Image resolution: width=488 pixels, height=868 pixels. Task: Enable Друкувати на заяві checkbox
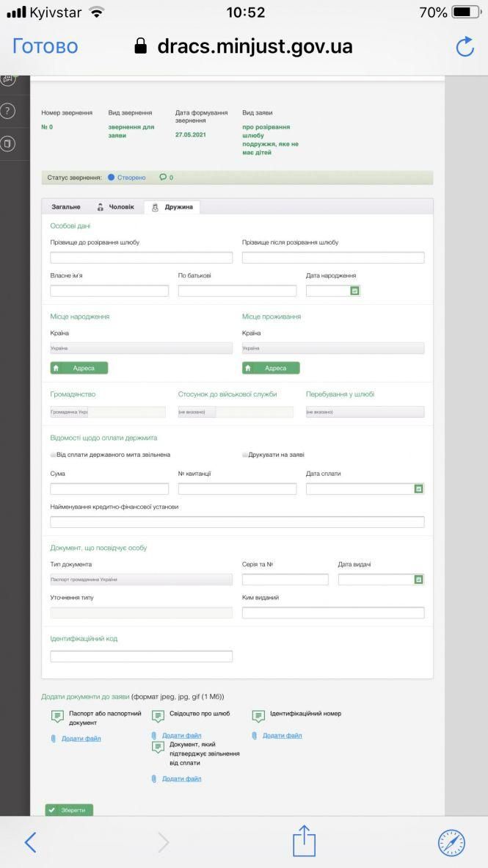click(x=246, y=455)
